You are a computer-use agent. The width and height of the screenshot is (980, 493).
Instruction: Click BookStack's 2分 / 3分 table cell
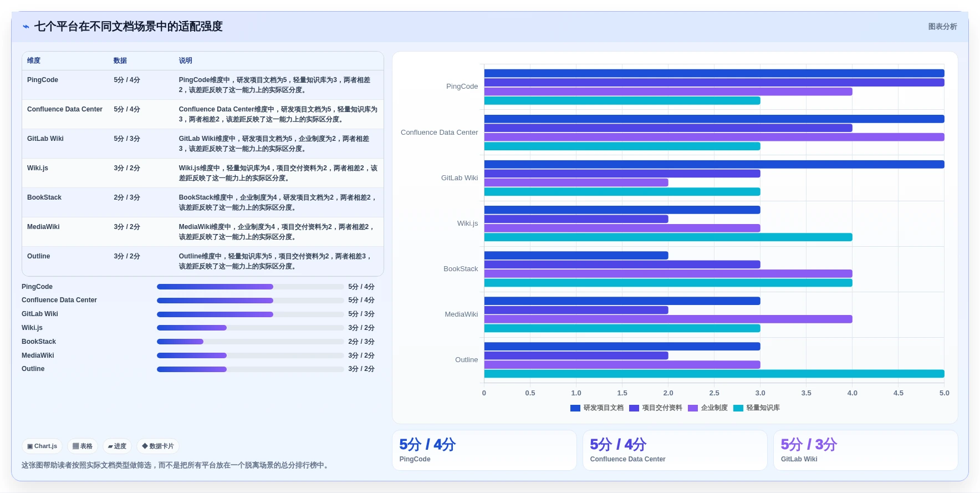tap(127, 197)
